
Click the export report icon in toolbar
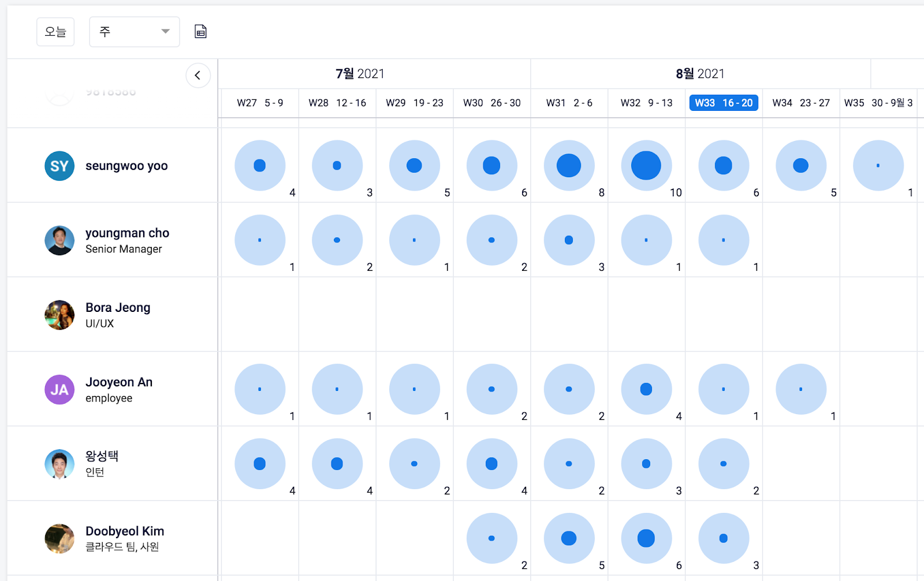(x=200, y=31)
